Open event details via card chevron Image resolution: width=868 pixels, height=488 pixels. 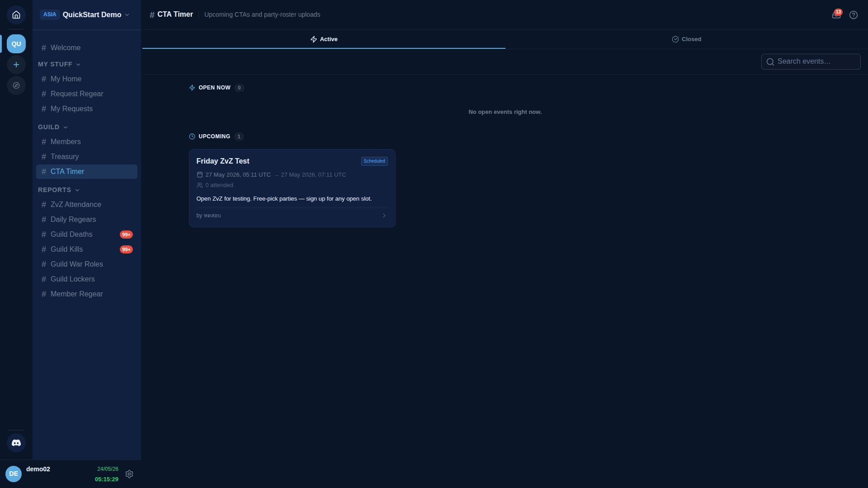click(384, 216)
